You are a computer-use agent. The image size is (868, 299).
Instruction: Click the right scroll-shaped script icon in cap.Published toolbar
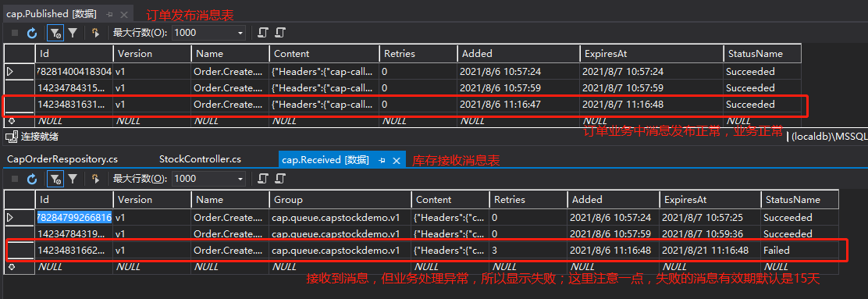coord(280,33)
